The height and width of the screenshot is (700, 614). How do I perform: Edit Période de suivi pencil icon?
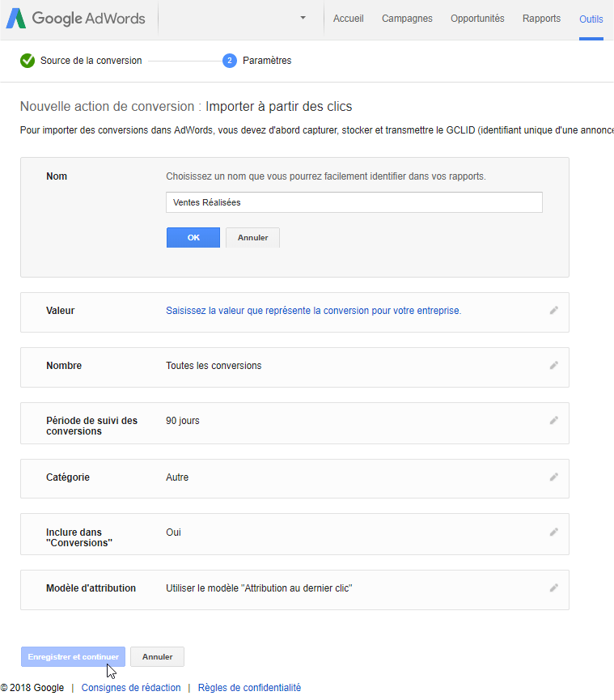coord(554,420)
